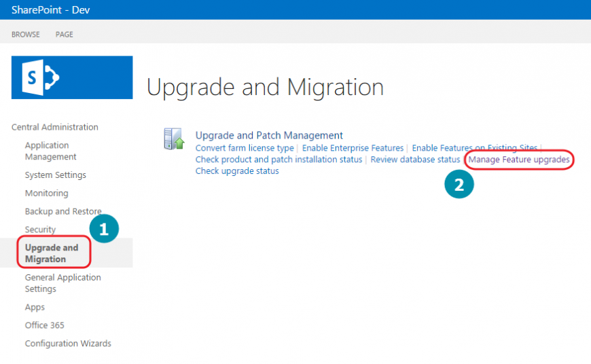Open Office 365 in sidebar

pos(44,325)
